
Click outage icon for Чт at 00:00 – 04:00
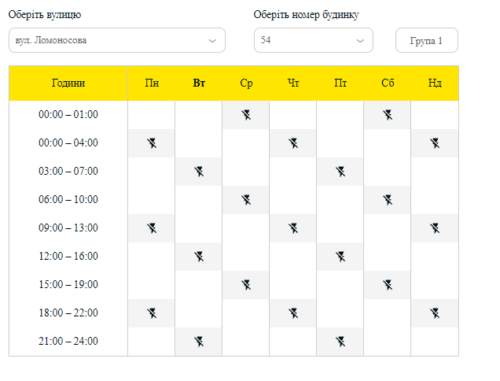(x=293, y=143)
